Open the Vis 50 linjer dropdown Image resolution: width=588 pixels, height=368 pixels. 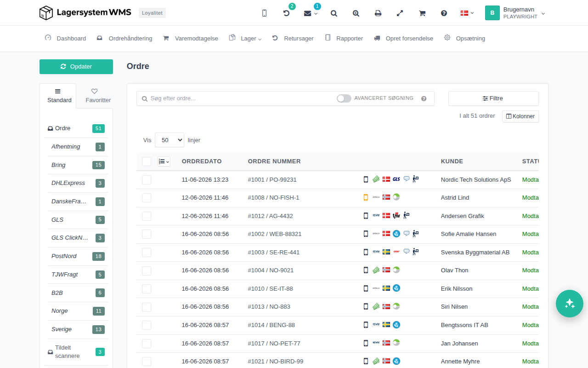170,140
